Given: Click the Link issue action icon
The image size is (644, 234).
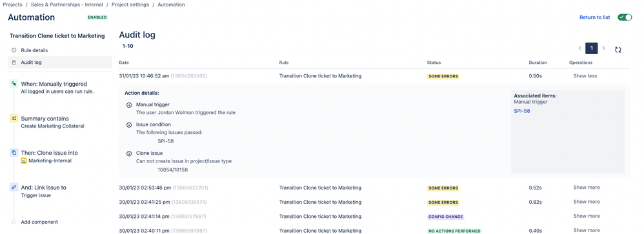Looking at the screenshot, I should (14, 187).
